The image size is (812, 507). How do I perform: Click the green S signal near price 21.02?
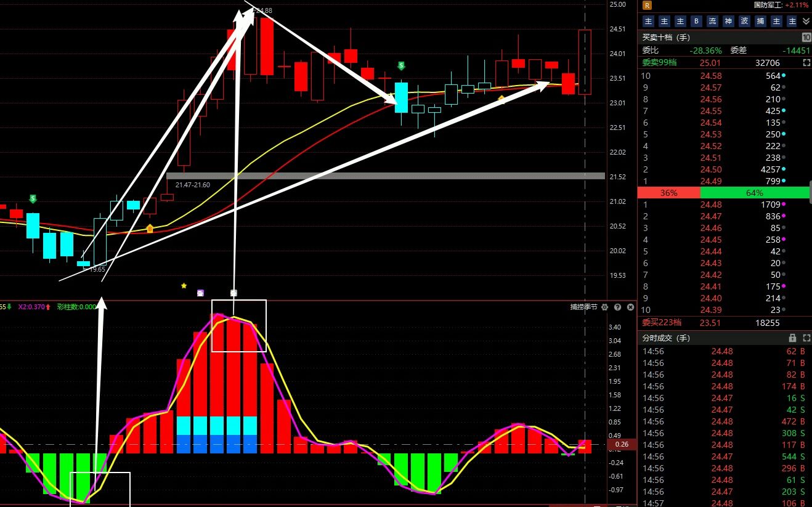[33, 198]
